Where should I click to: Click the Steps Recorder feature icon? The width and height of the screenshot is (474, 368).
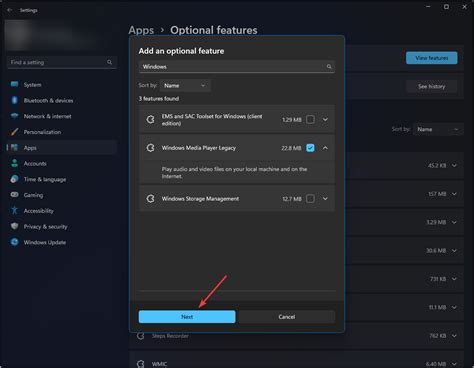pos(141,336)
